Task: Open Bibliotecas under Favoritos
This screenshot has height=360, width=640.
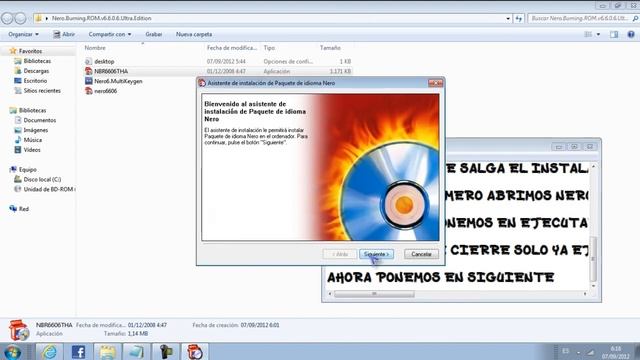Action: coord(37,61)
